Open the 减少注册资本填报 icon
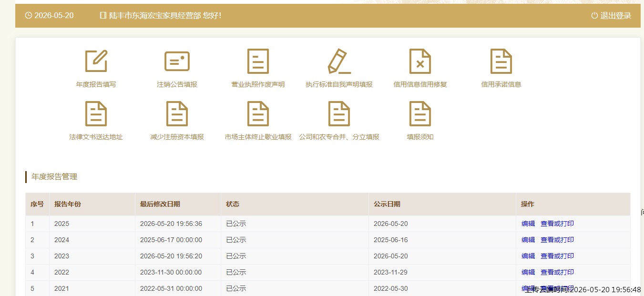Viewport: 644px width, 296px height. tap(177, 114)
